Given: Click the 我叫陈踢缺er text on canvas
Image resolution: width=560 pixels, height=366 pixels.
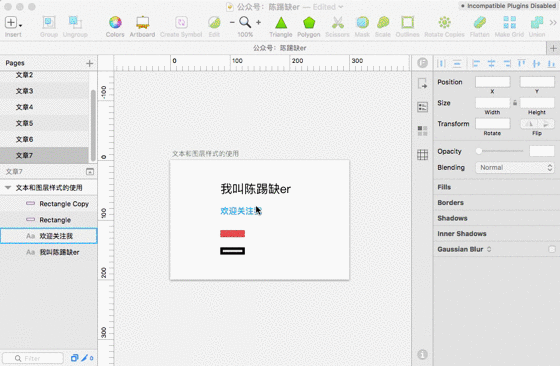Looking at the screenshot, I should pos(256,189).
